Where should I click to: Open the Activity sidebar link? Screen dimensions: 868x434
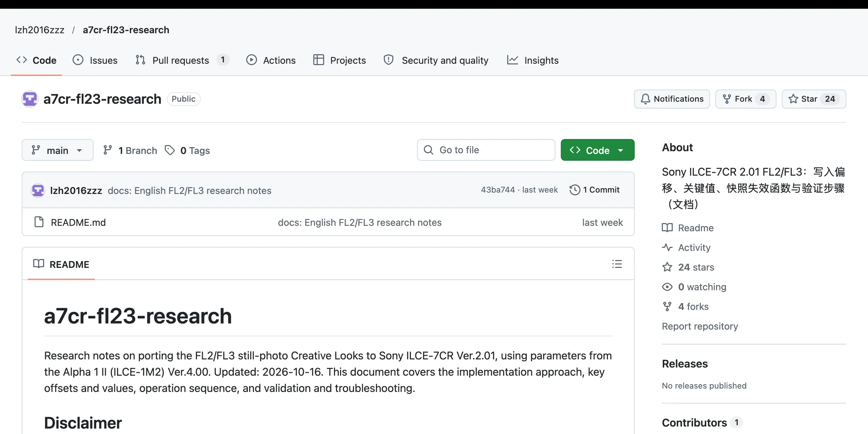pyautogui.click(x=686, y=248)
